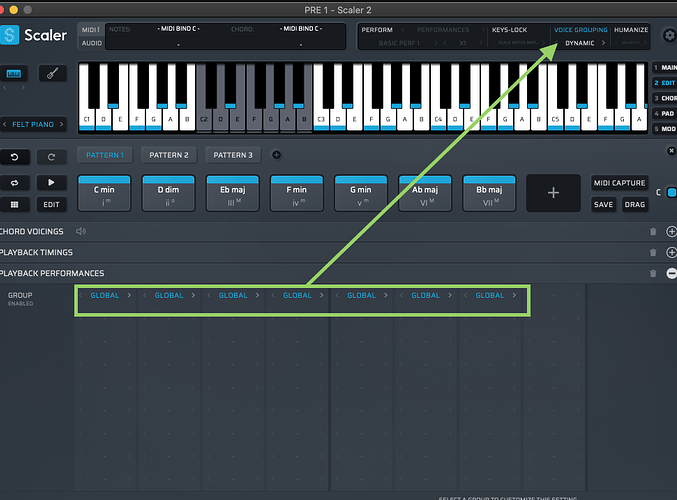Next voice grouping after DYNAMIC arrow
Viewport: 677px width, 500px height.
click(603, 43)
